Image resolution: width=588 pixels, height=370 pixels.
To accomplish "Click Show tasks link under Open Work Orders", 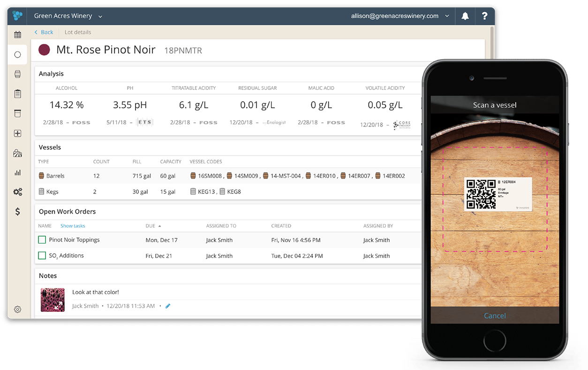I will (73, 225).
